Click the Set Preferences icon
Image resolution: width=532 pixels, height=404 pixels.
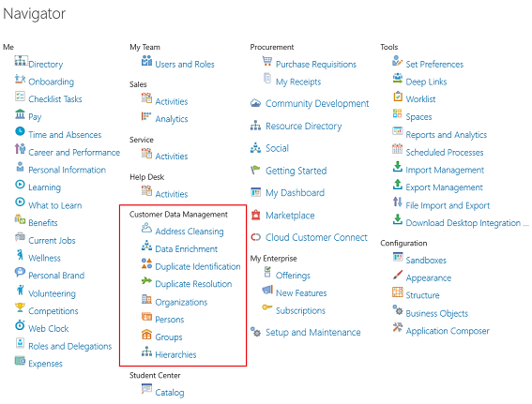pos(397,61)
